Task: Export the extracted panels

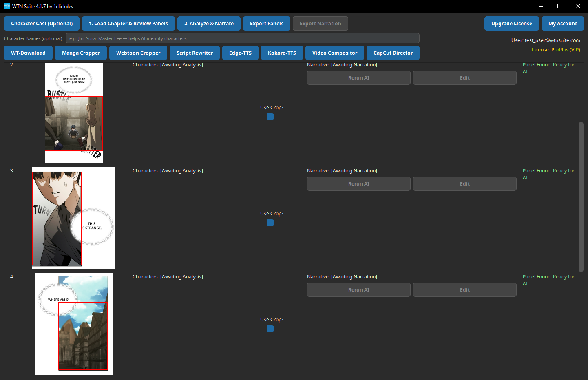Action: click(266, 23)
